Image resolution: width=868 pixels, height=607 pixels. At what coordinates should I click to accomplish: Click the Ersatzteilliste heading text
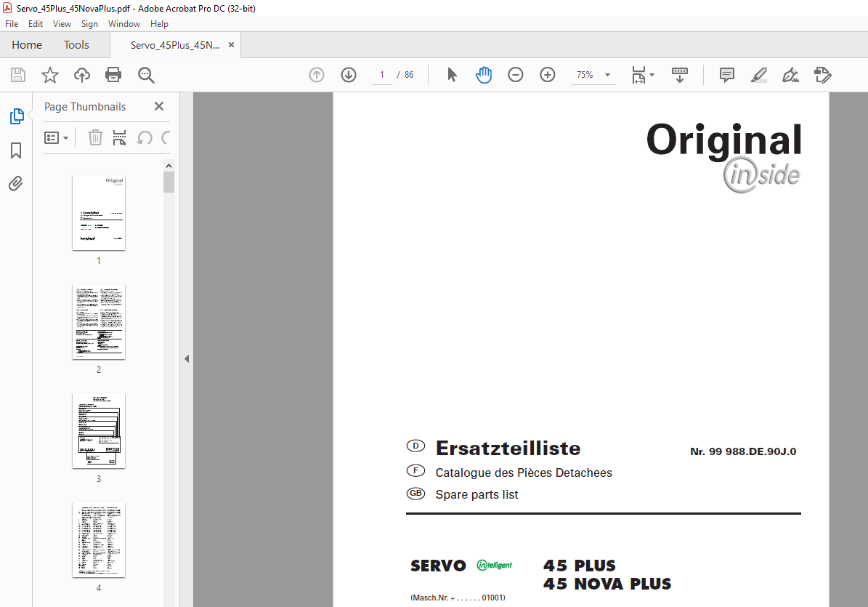click(508, 448)
